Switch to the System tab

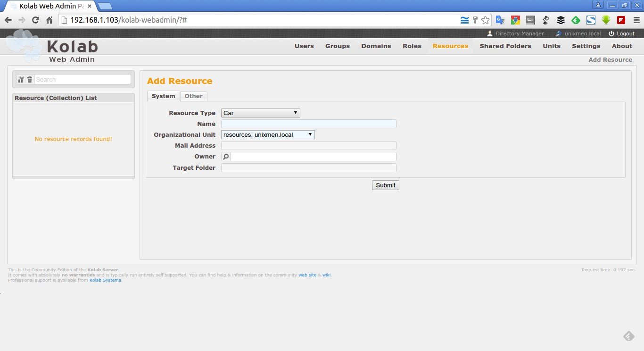163,96
